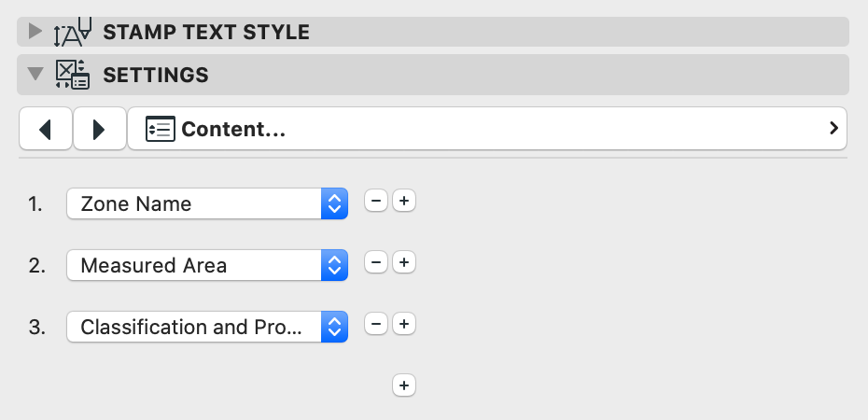
Task: Click the bottom plus to append row
Action: pos(403,385)
